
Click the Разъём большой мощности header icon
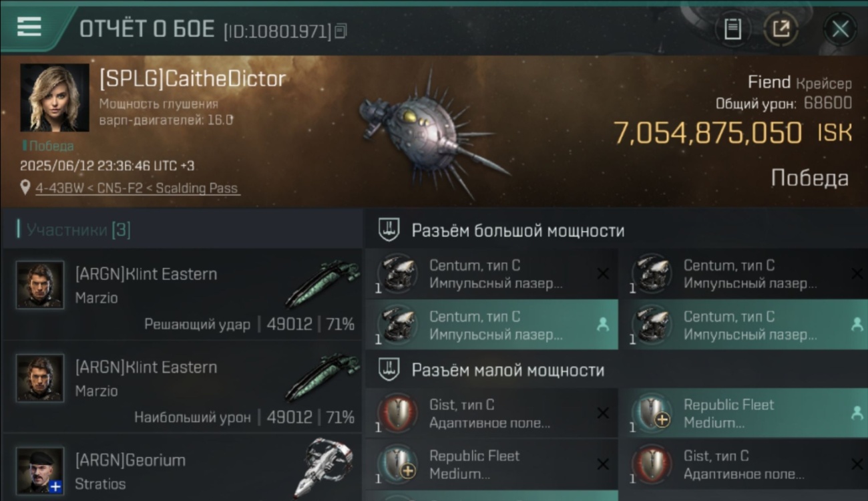tap(389, 230)
